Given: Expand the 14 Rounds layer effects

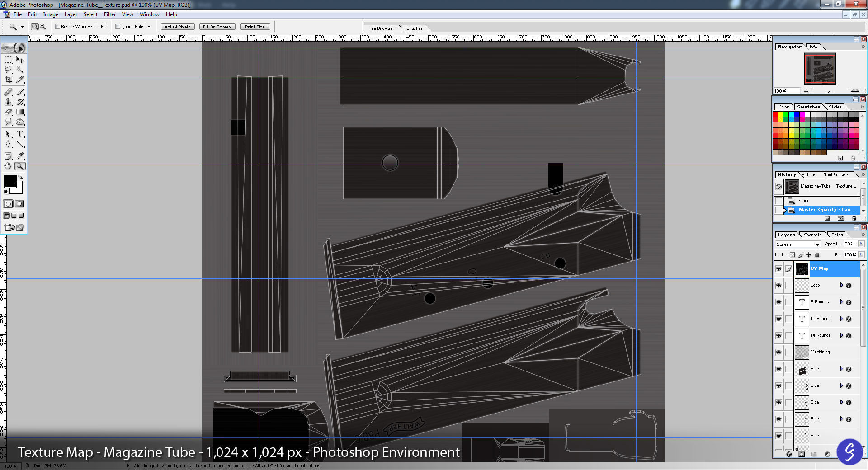Looking at the screenshot, I should pyautogui.click(x=841, y=336).
